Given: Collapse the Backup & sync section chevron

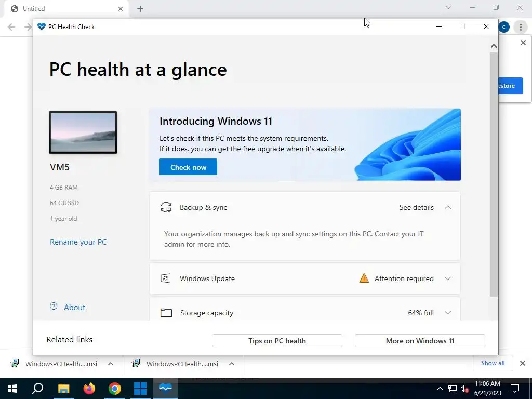Looking at the screenshot, I should click(448, 207).
